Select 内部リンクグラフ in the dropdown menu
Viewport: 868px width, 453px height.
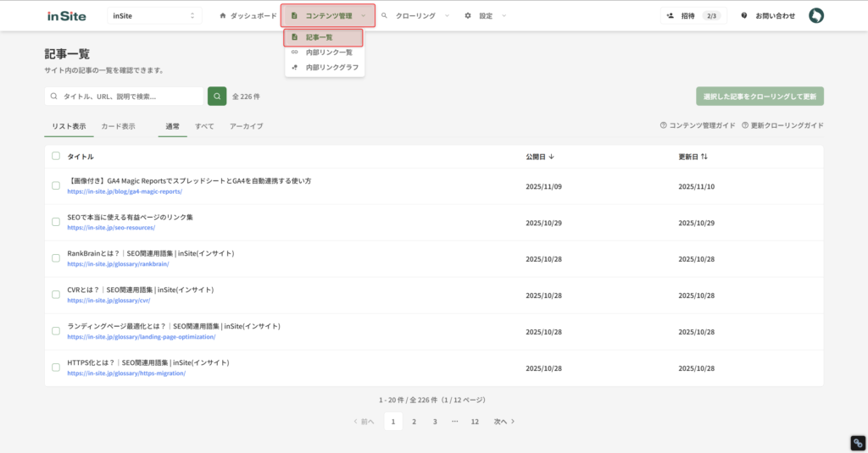click(x=324, y=67)
